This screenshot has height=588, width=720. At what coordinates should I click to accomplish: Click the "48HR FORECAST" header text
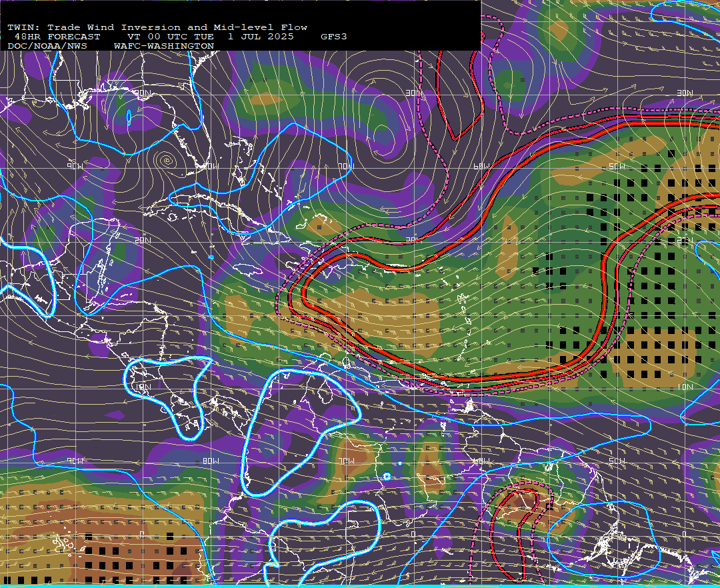(57, 37)
